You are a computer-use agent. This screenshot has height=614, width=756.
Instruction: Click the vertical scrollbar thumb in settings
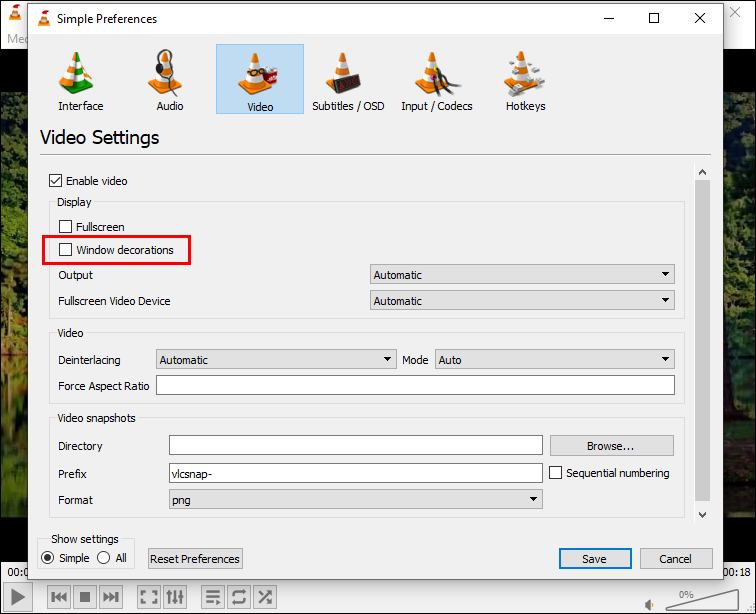coord(702,340)
